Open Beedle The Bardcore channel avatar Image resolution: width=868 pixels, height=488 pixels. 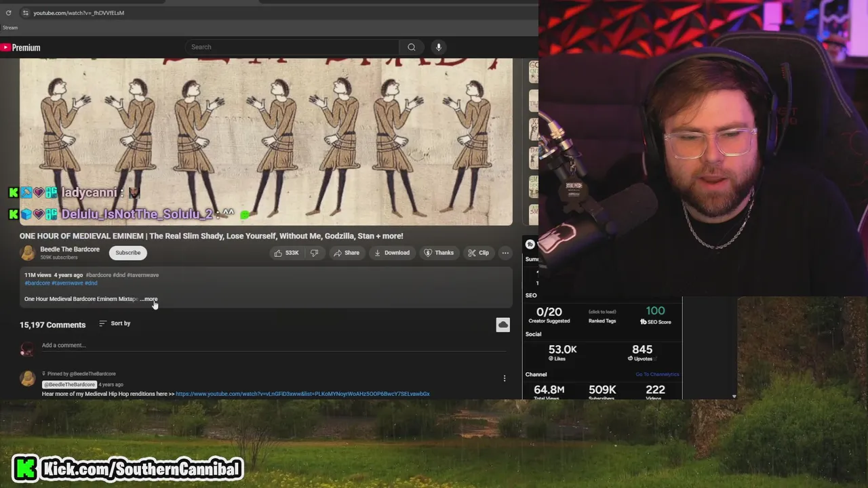(x=28, y=253)
